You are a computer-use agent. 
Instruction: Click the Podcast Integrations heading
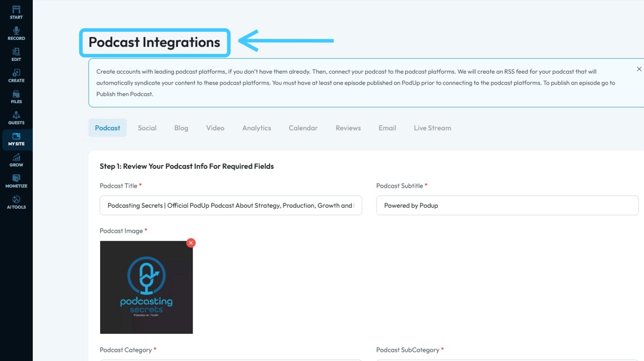pyautogui.click(x=155, y=43)
